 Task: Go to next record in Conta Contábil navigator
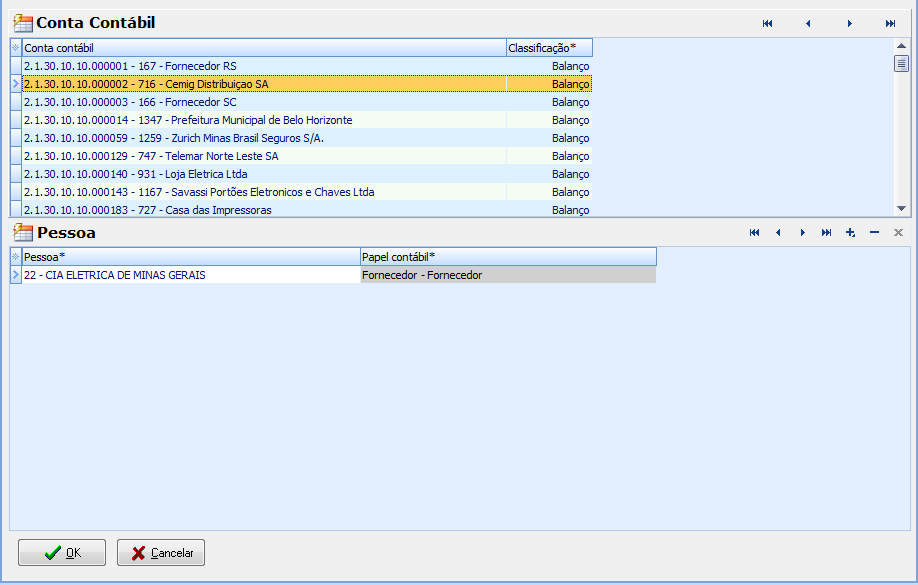click(x=850, y=23)
